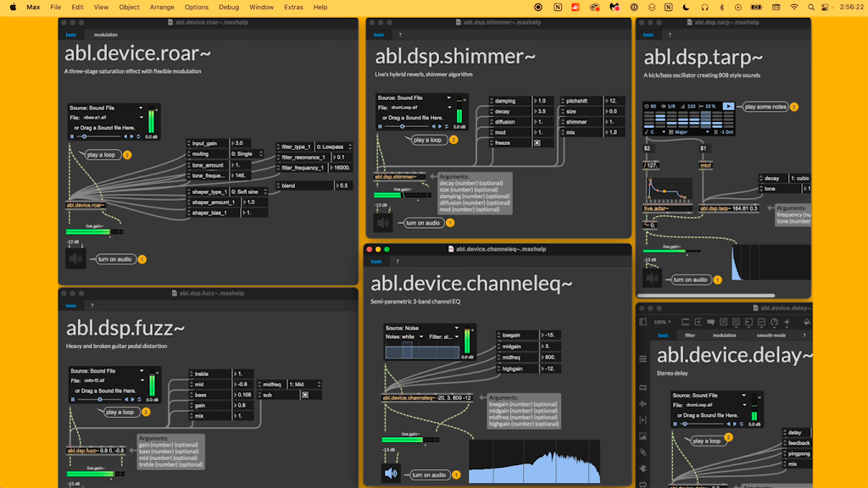This screenshot has height=488, width=868.
Task: Click rewind arrow in delay sound file player
Action: (x=728, y=424)
